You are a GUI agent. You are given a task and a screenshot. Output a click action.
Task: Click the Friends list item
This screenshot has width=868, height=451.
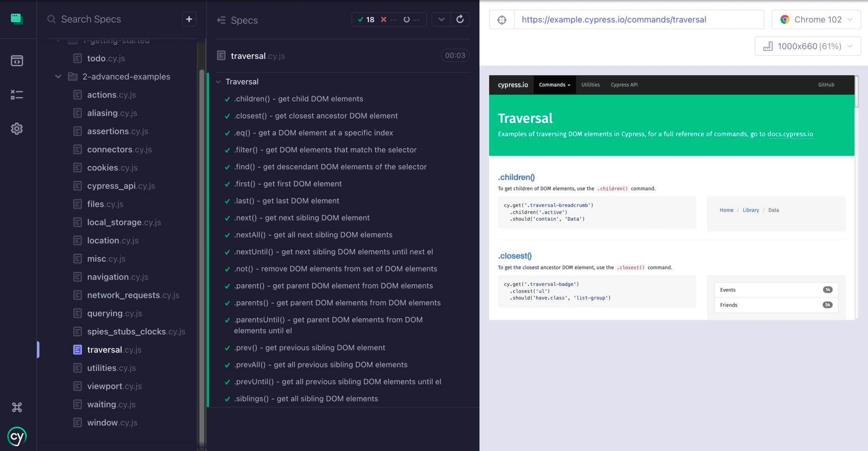(776, 305)
